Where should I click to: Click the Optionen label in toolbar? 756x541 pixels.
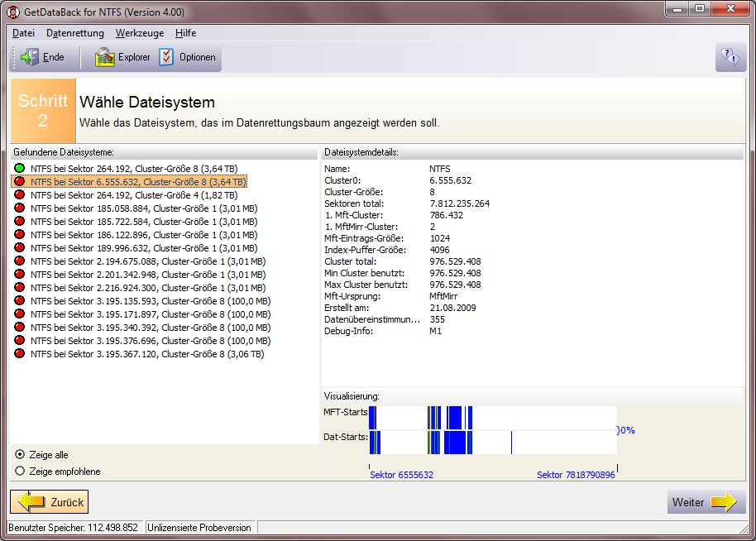click(x=197, y=57)
